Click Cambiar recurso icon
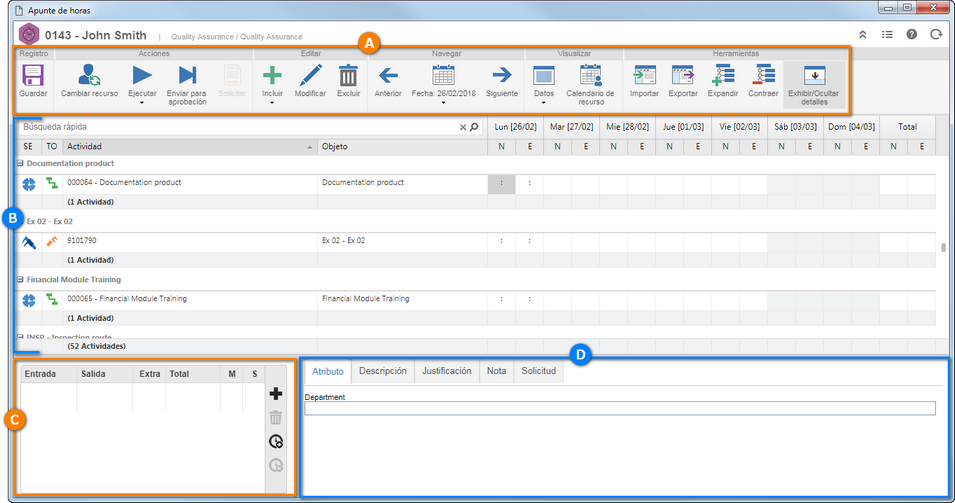 (x=89, y=75)
